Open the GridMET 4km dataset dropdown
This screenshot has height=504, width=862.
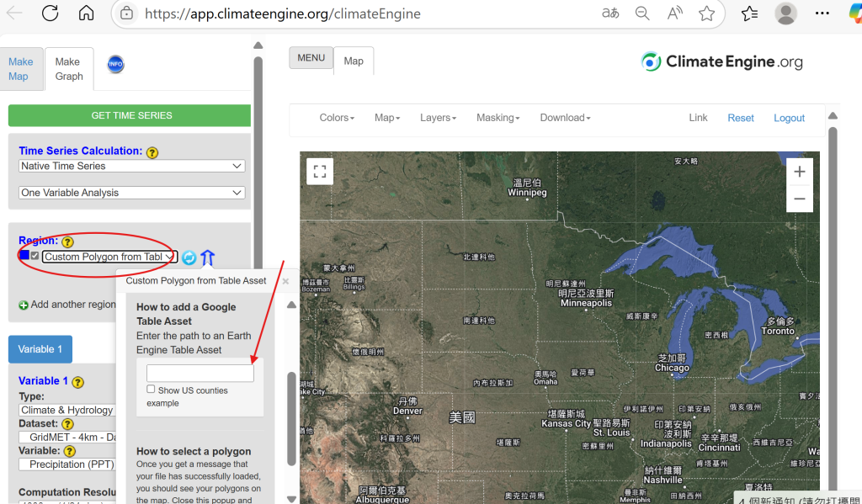(67, 438)
